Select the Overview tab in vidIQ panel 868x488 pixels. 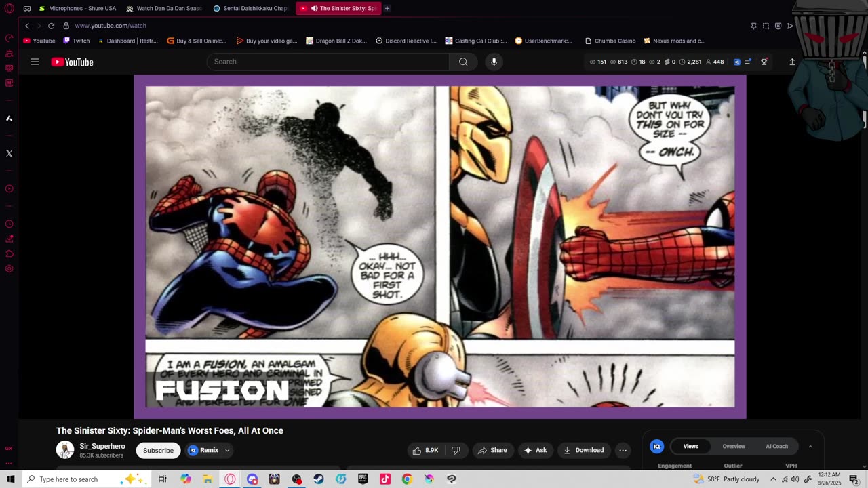pyautogui.click(x=734, y=447)
